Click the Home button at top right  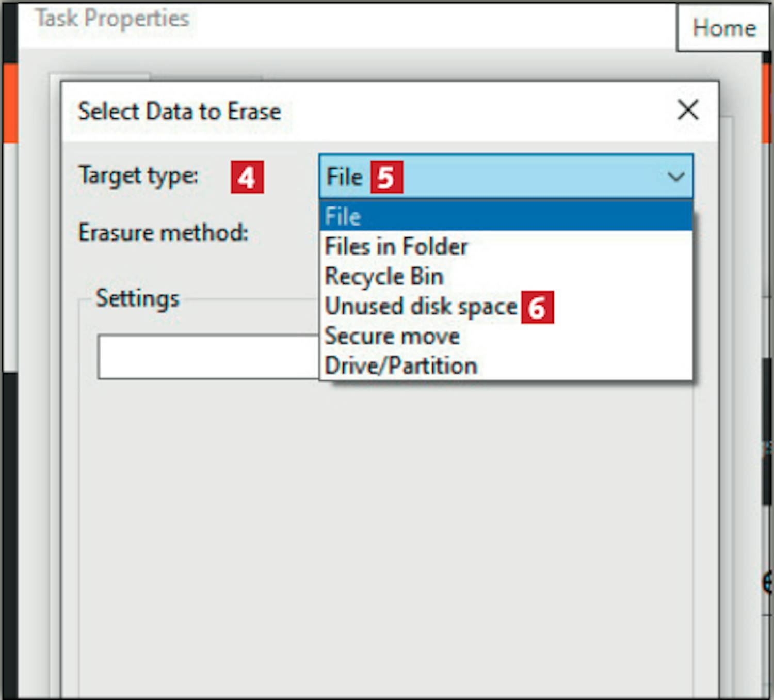pos(724,27)
